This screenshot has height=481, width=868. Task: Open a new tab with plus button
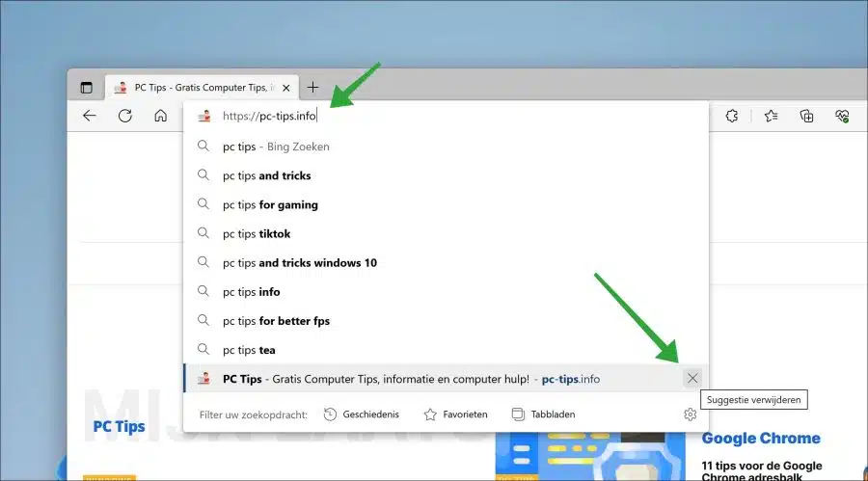312,88
